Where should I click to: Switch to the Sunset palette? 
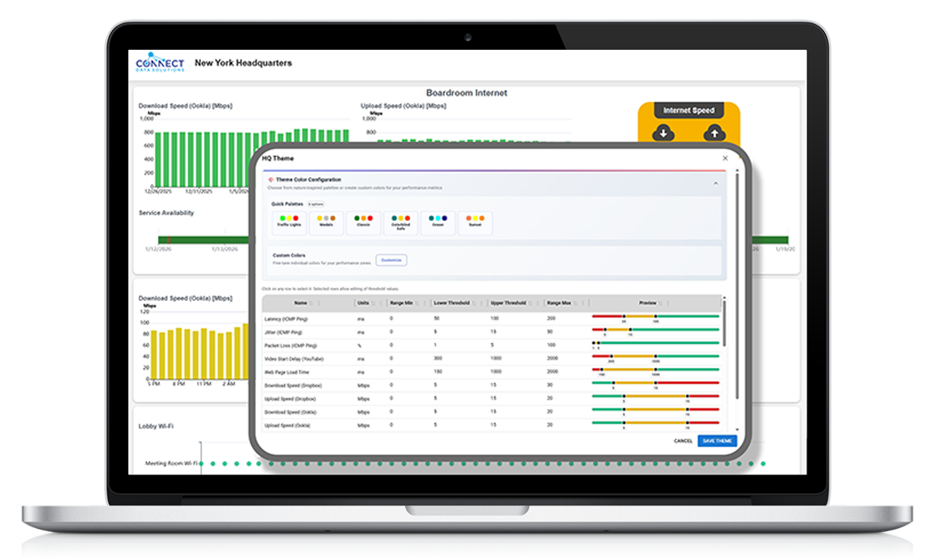(x=475, y=222)
